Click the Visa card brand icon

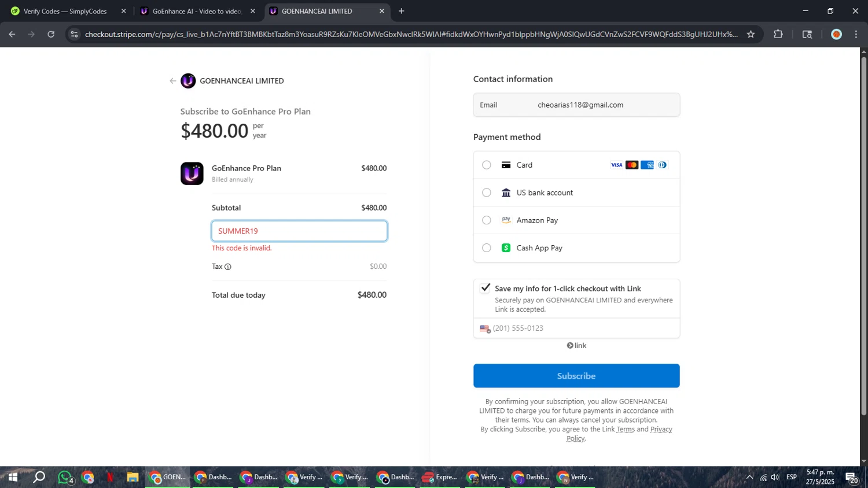(x=617, y=165)
